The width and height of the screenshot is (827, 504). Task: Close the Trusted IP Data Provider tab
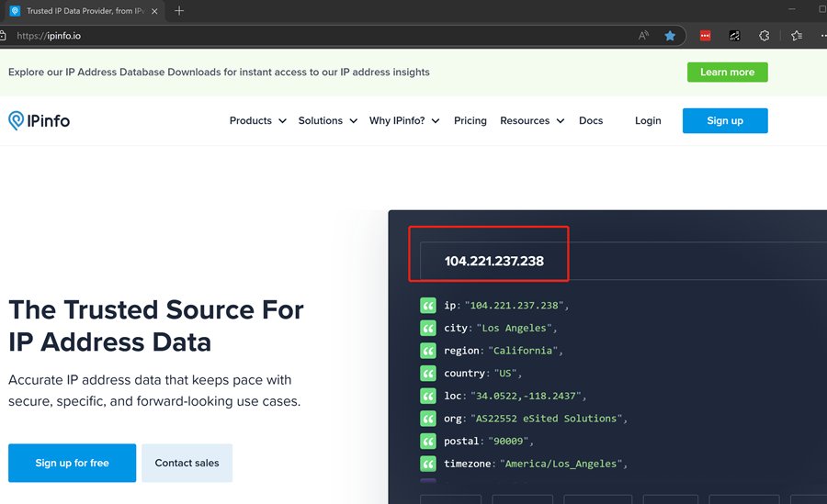154,11
